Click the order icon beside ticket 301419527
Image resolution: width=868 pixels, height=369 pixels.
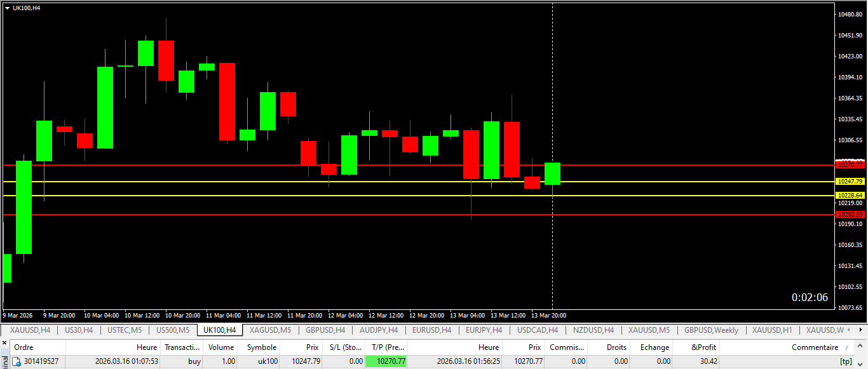coord(17,361)
